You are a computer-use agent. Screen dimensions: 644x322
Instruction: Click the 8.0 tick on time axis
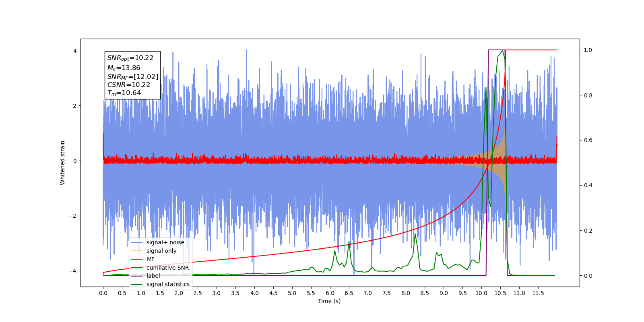(406, 293)
